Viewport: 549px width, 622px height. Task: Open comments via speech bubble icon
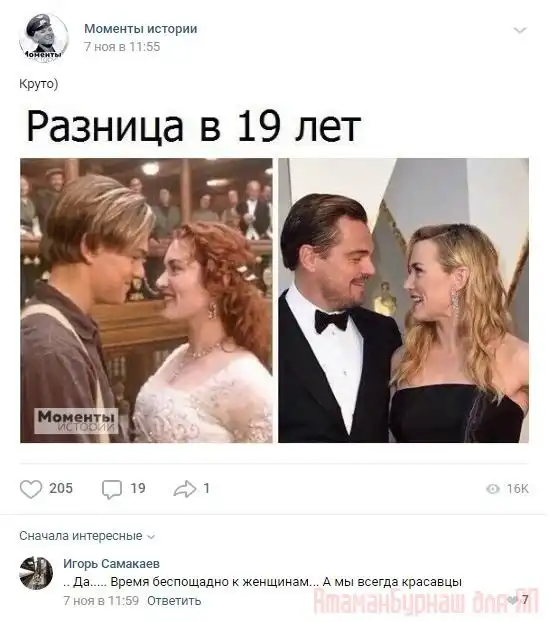click(112, 489)
